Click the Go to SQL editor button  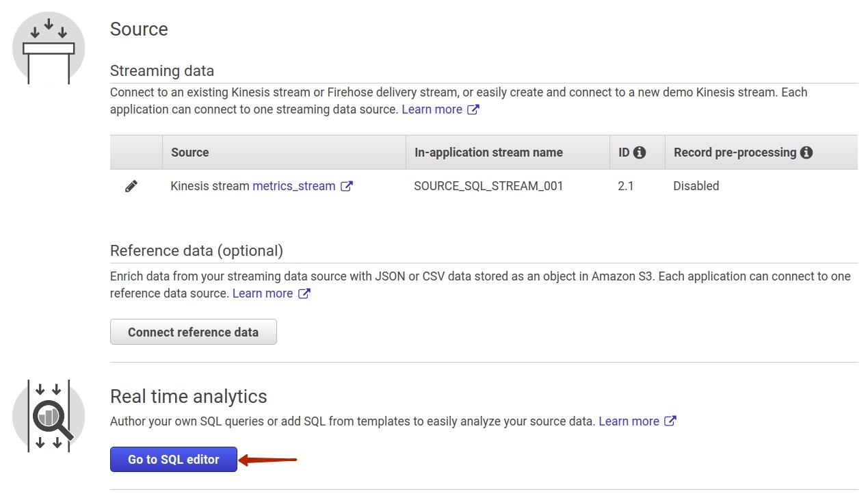click(174, 460)
